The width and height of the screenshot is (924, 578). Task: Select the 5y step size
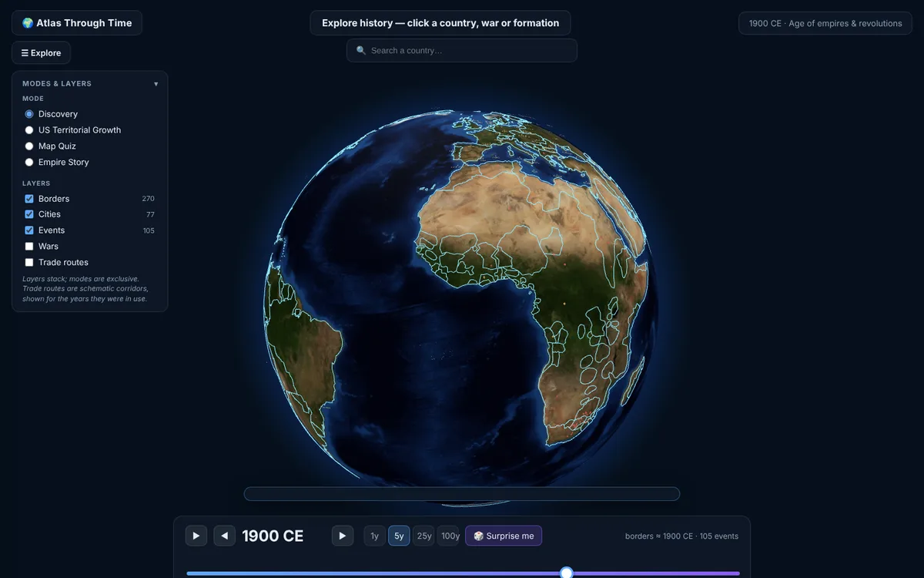(399, 536)
